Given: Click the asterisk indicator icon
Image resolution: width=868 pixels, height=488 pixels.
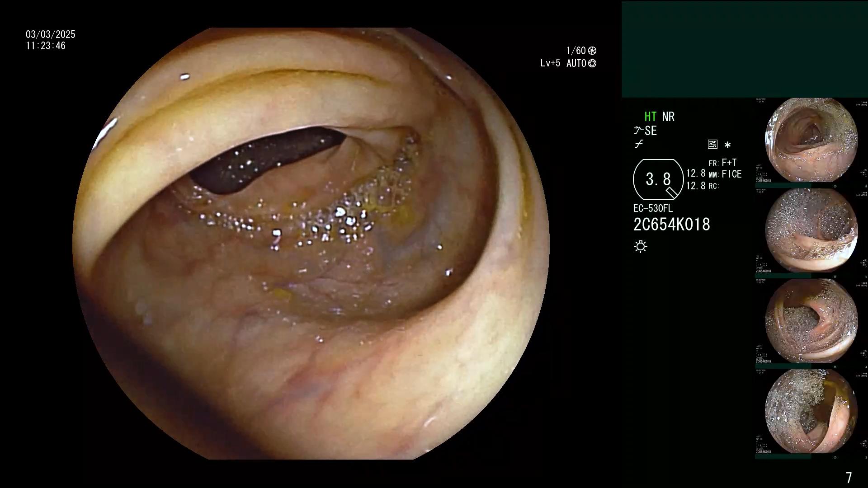Looking at the screenshot, I should 727,145.
